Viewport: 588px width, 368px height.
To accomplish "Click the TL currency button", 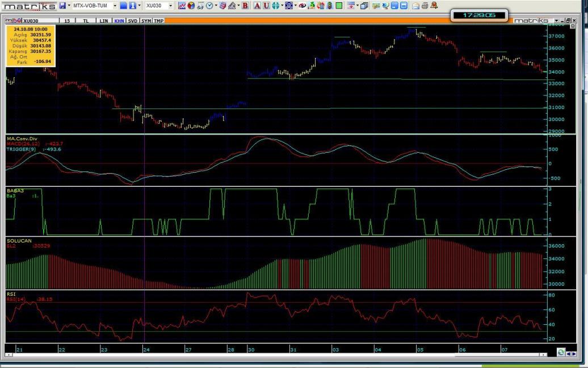I will (86, 20).
